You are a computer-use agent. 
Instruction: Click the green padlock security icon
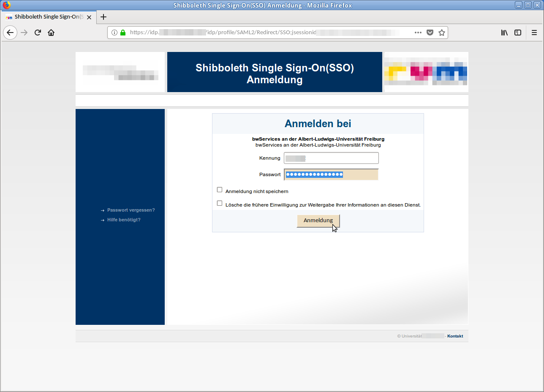[x=123, y=33]
